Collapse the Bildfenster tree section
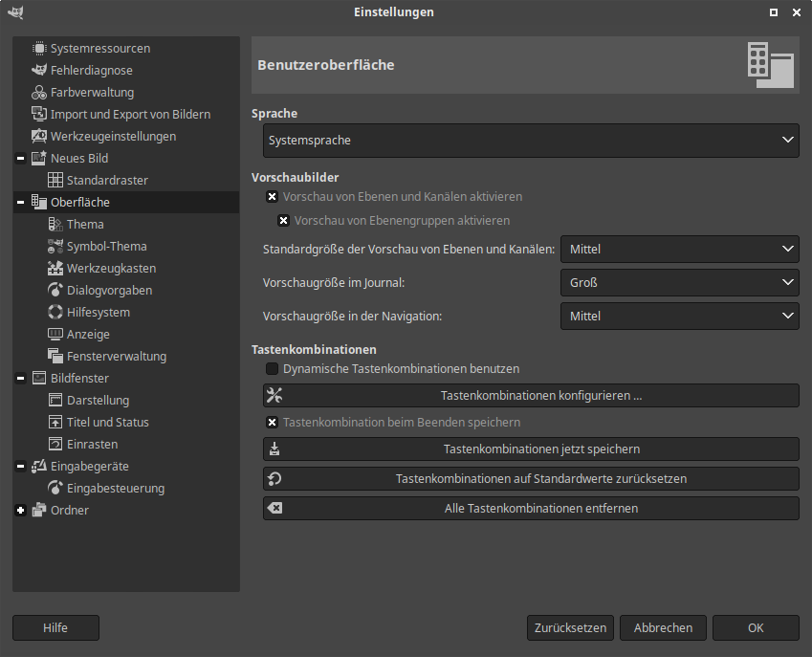 [21, 379]
